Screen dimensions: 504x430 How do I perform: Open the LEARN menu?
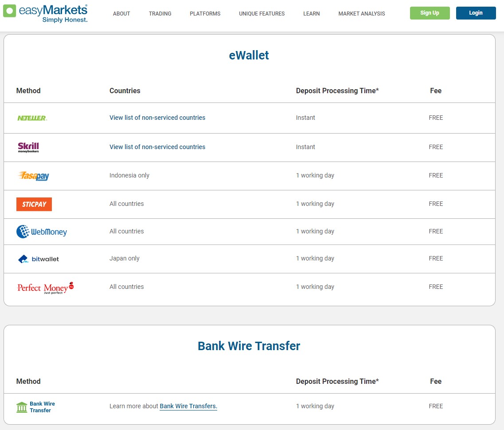pos(312,13)
